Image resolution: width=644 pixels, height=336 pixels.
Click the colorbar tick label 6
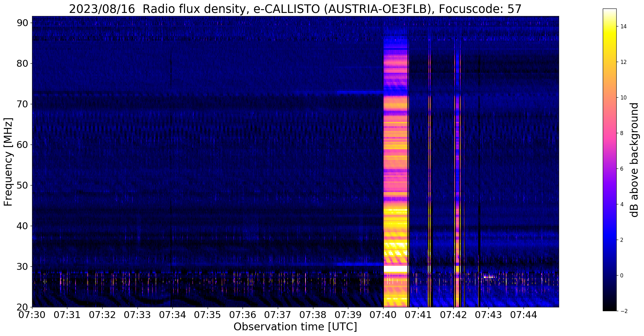coord(622,169)
